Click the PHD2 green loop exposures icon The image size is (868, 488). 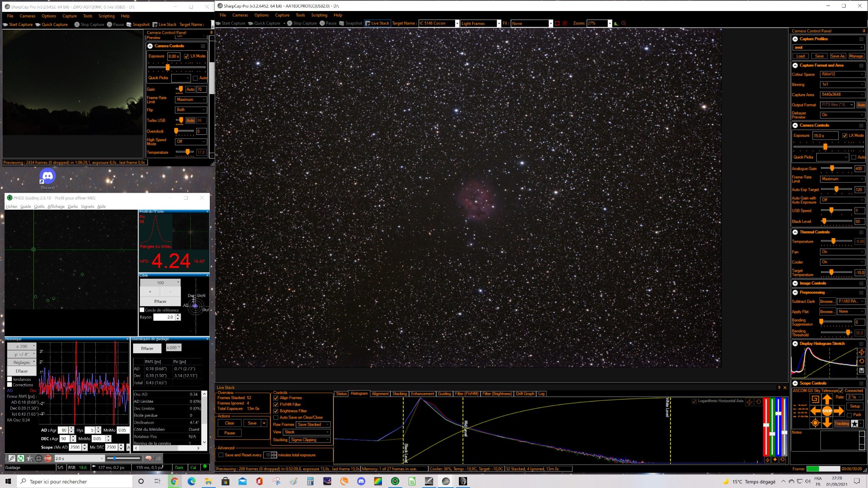(20, 458)
